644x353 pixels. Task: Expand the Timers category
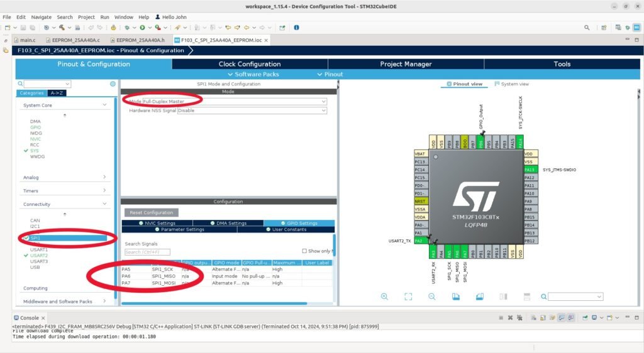pyautogui.click(x=104, y=190)
